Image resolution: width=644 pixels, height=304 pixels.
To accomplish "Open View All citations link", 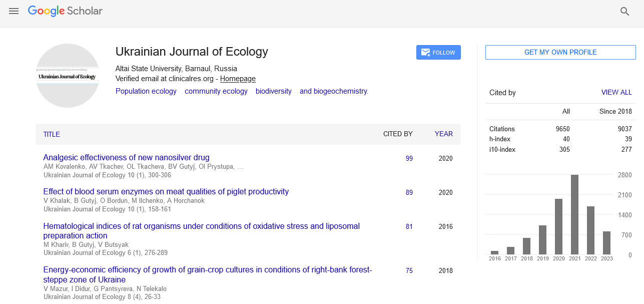I will (x=616, y=93).
